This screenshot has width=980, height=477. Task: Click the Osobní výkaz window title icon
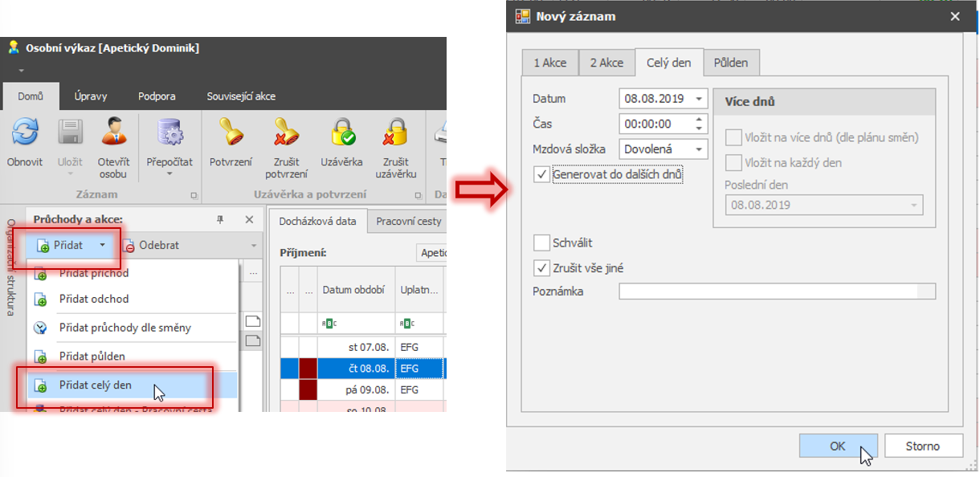pyautogui.click(x=14, y=47)
